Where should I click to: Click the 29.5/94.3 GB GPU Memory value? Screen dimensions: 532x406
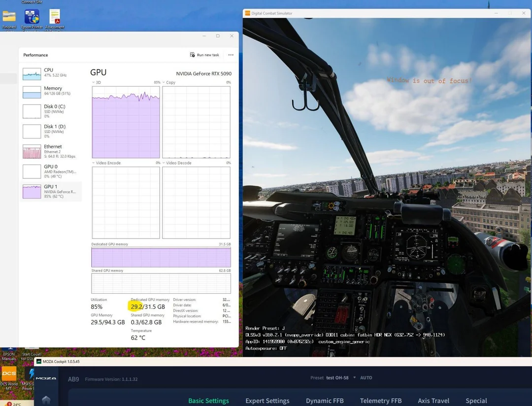[x=107, y=323]
